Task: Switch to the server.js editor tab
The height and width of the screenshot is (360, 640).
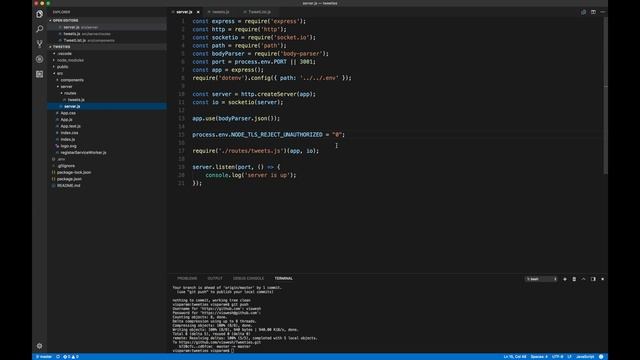Action: coord(184,12)
